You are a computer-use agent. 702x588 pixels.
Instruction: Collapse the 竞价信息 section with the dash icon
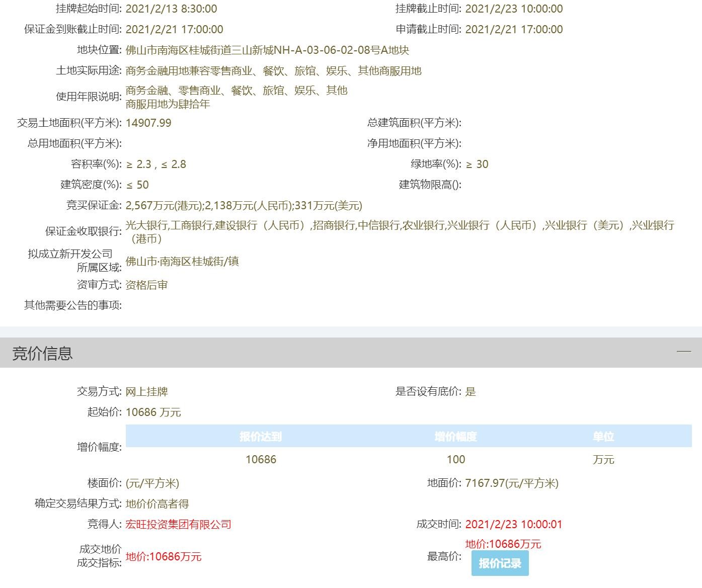(683, 352)
